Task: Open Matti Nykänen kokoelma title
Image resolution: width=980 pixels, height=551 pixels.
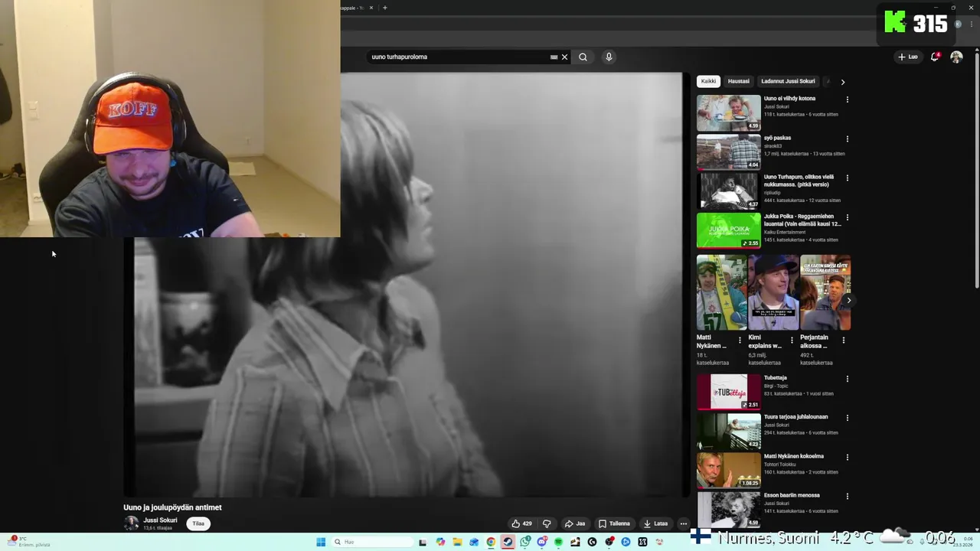Action: [793, 456]
